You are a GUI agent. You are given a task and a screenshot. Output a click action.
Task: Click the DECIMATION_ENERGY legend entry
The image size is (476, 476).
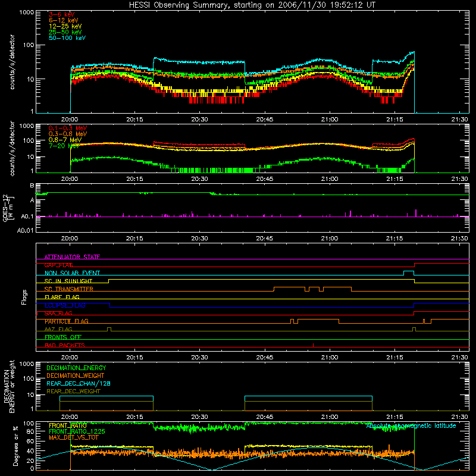click(x=76, y=368)
